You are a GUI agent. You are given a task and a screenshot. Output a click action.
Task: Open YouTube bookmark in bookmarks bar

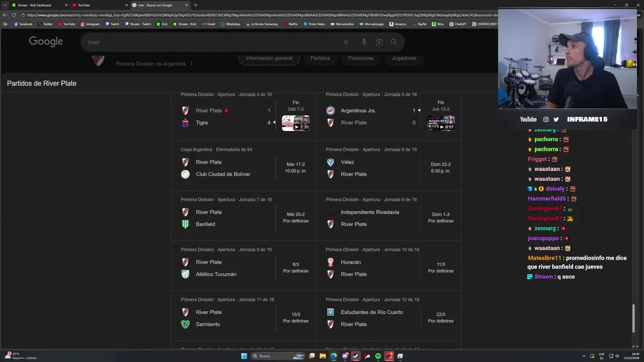66,24
